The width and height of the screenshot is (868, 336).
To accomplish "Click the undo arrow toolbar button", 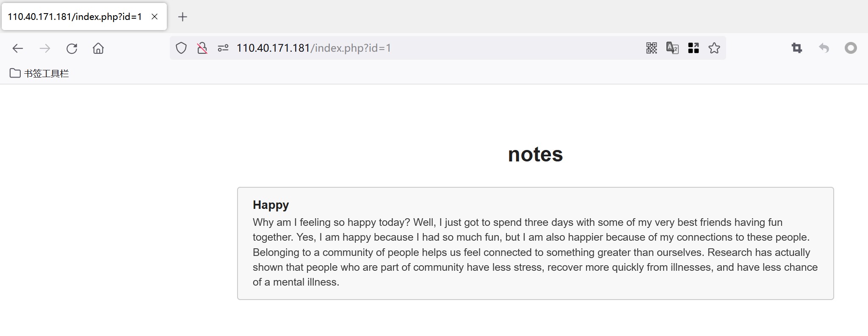I will [824, 48].
